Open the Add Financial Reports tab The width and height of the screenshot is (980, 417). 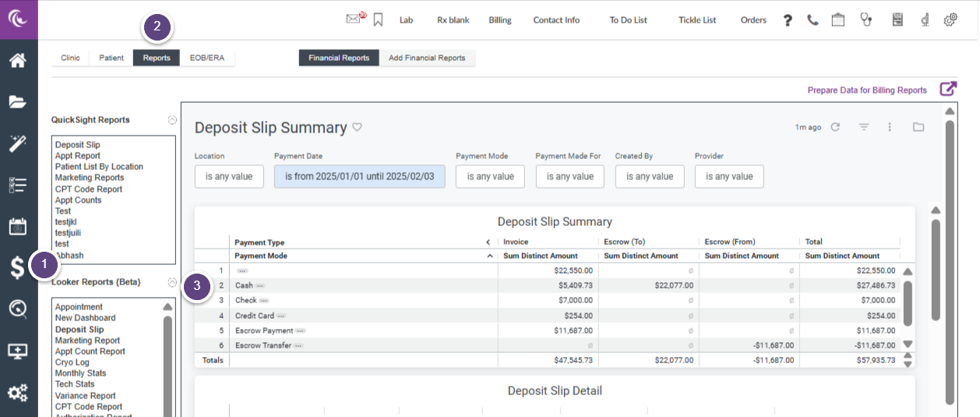(x=427, y=58)
